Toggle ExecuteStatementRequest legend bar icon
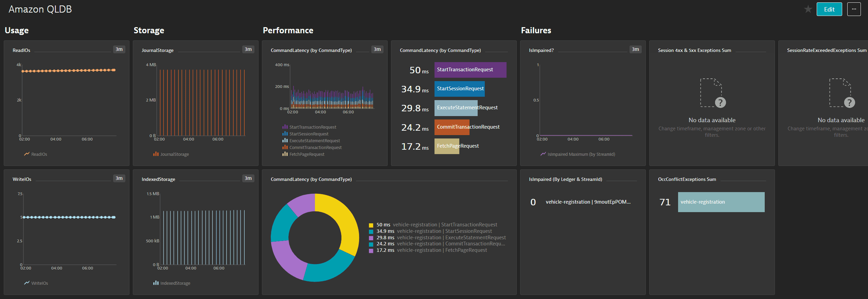Image resolution: width=868 pixels, height=299 pixels. pyautogui.click(x=285, y=141)
